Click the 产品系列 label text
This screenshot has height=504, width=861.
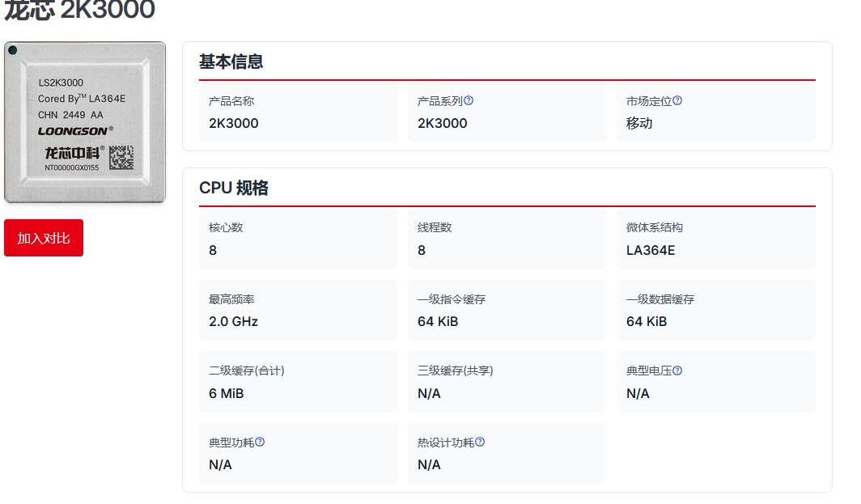440,101
